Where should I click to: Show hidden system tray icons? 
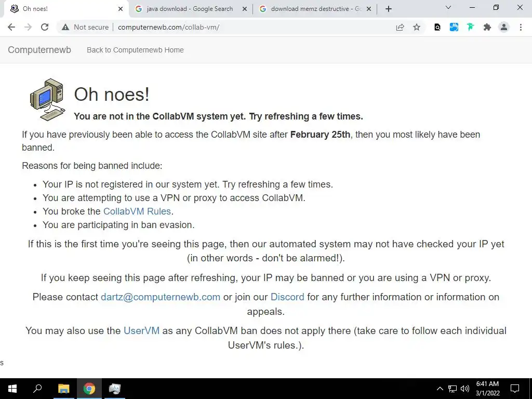pyautogui.click(x=440, y=389)
